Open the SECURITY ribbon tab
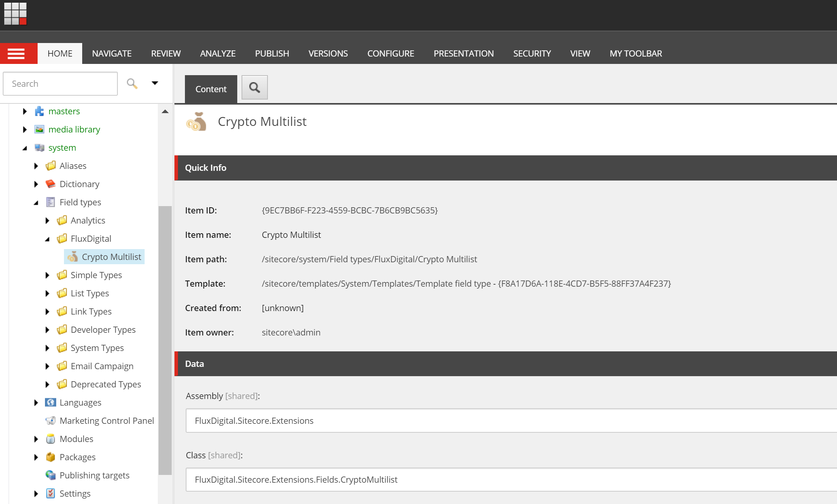Image resolution: width=837 pixels, height=504 pixels. point(532,53)
